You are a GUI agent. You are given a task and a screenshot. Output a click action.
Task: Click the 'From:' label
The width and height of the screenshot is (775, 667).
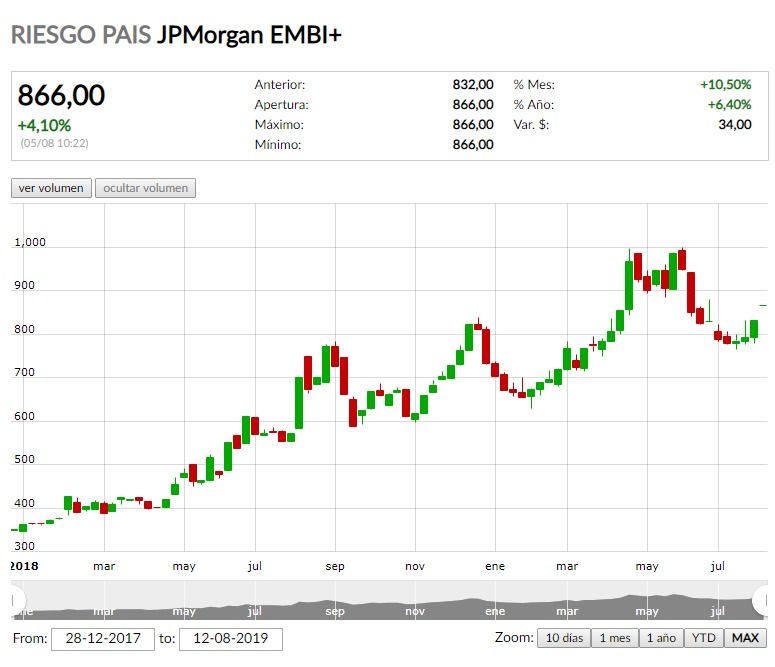(30, 638)
